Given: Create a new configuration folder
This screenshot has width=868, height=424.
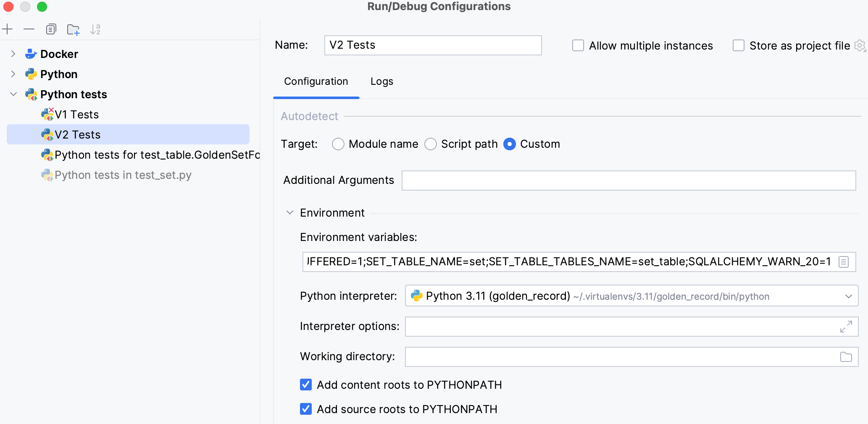Looking at the screenshot, I should point(74,29).
